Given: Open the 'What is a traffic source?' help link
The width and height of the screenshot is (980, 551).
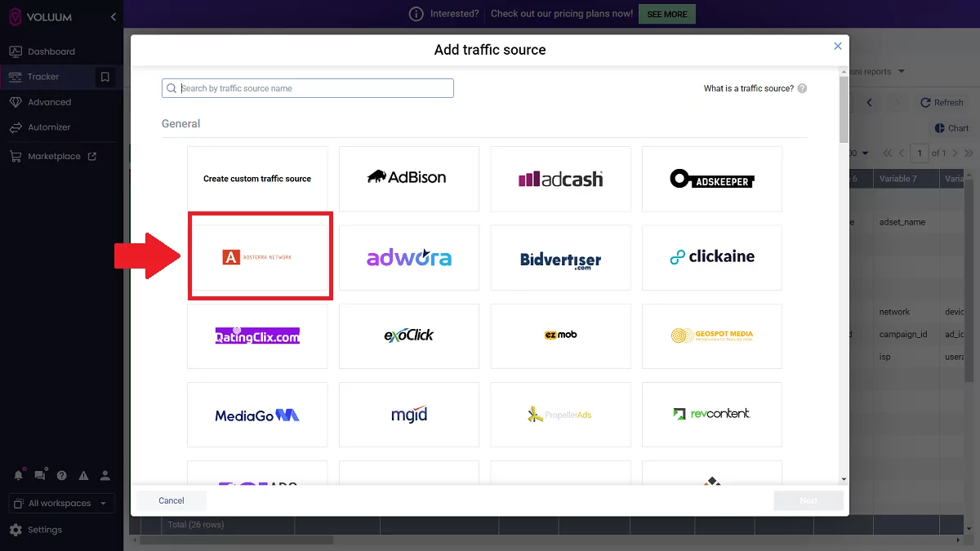Looking at the screenshot, I should [x=749, y=88].
